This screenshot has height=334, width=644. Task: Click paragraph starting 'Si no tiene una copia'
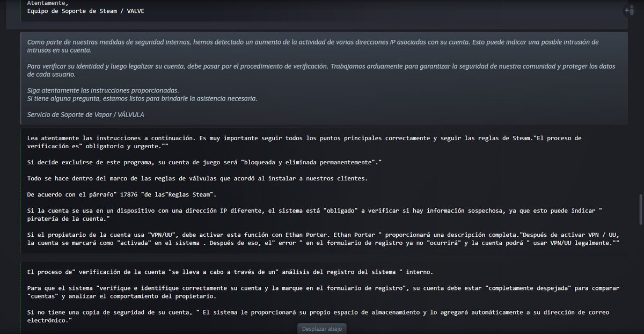click(x=318, y=316)
